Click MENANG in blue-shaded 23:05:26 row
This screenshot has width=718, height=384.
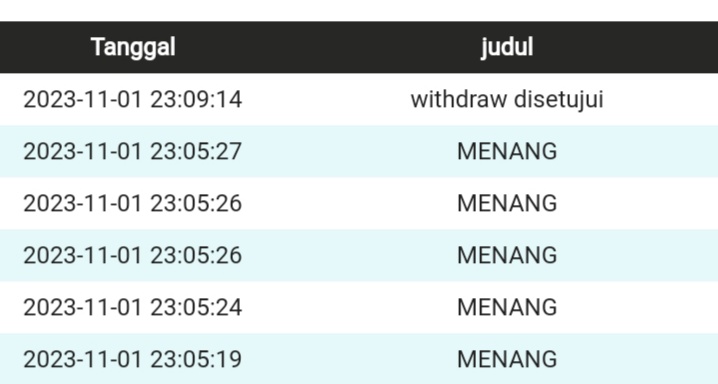[x=507, y=255]
